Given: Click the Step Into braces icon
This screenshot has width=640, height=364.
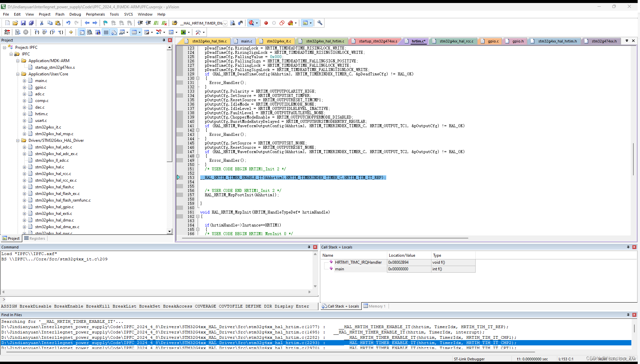Looking at the screenshot, I should coord(37,32).
